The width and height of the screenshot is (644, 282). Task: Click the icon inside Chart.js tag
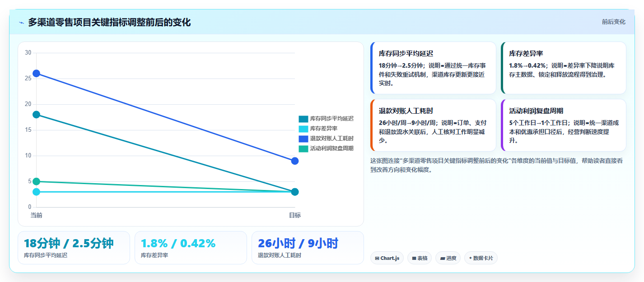(377, 259)
